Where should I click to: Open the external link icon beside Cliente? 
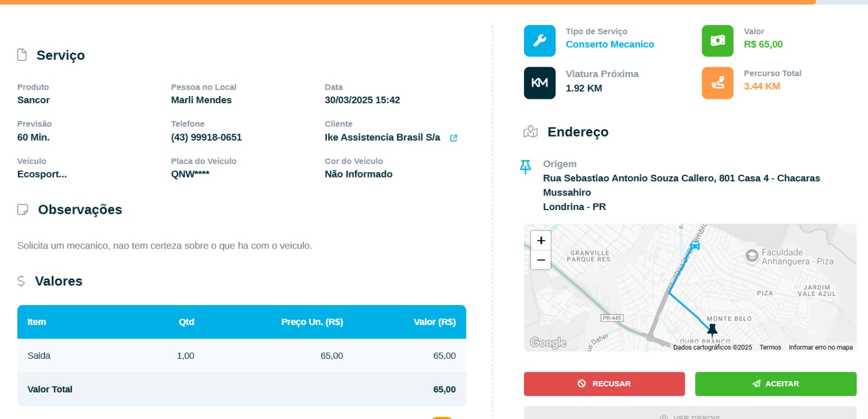pyautogui.click(x=454, y=138)
